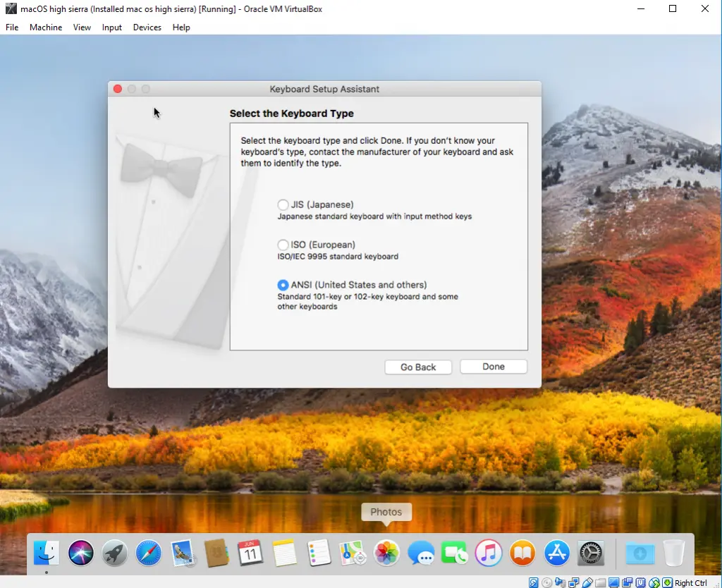This screenshot has width=722, height=588.
Task: Click Done to confirm keyboard type
Action: point(494,367)
